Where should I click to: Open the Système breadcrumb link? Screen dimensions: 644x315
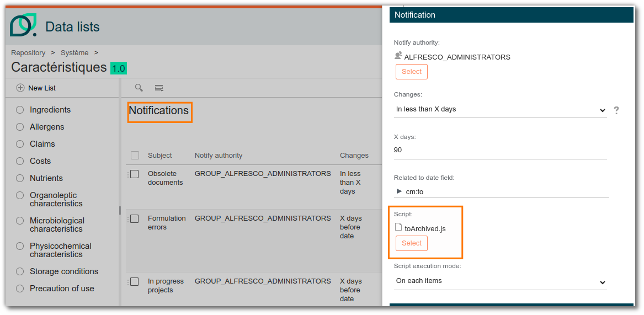(74, 52)
